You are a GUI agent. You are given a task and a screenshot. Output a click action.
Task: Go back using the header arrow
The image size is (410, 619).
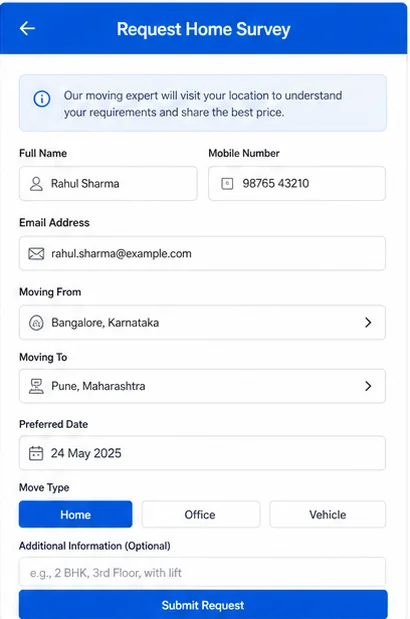click(x=27, y=28)
